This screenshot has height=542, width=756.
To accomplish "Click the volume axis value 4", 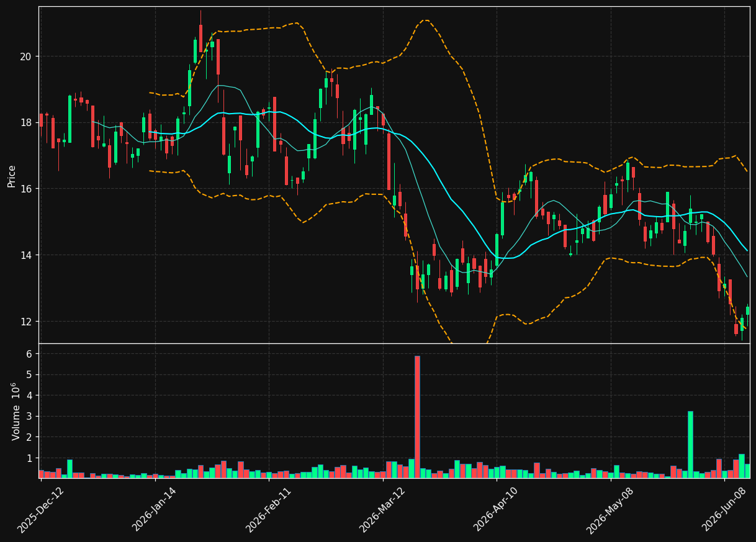I will click(30, 395).
